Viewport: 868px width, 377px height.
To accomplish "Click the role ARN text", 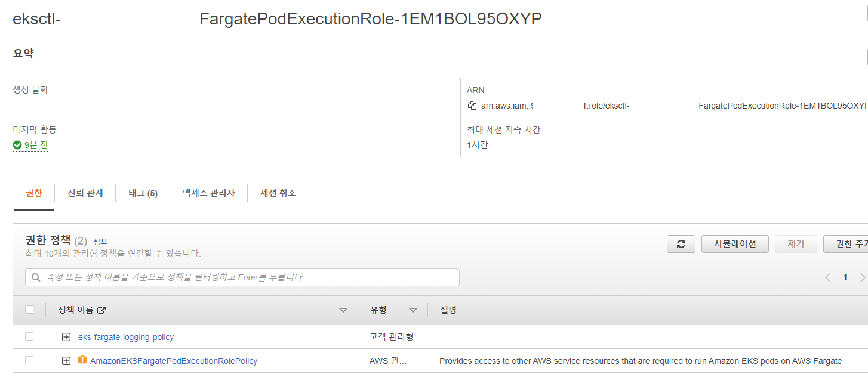I will (x=675, y=106).
